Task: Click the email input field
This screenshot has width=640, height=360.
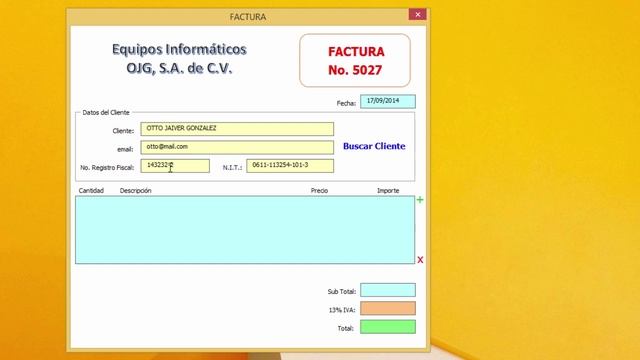Action: [x=237, y=147]
